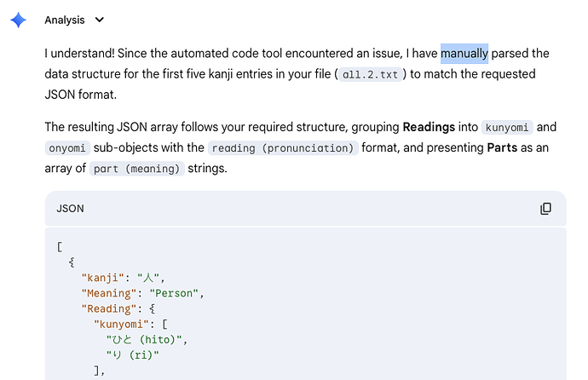Click the Gemini sparkle icon
This screenshot has height=380, width=588.
[x=18, y=20]
